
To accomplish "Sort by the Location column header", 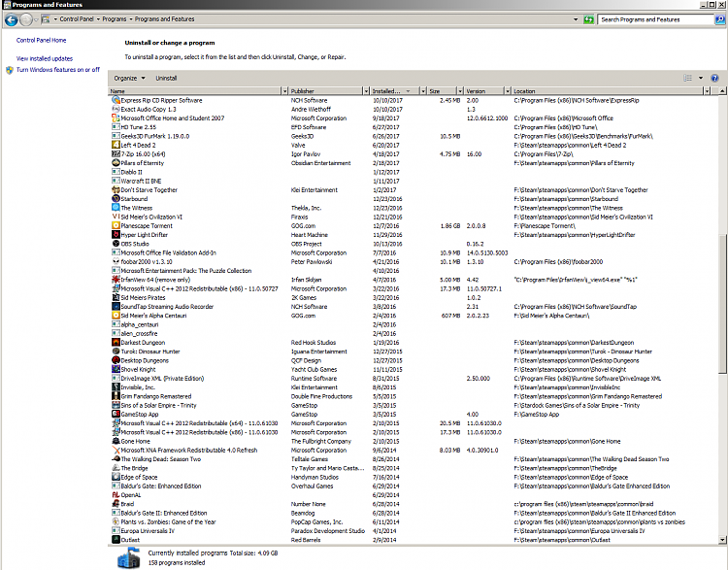I will pyautogui.click(x=608, y=91).
